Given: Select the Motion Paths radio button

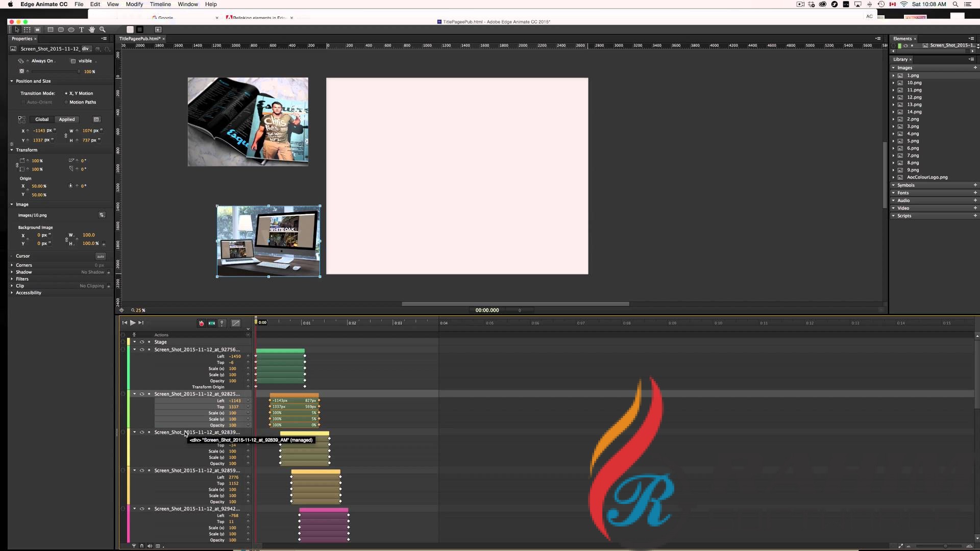Looking at the screenshot, I should click(x=66, y=102).
